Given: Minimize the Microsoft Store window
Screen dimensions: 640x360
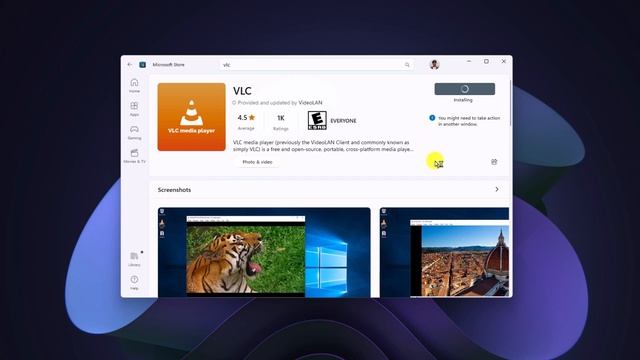Looking at the screenshot, I should tap(469, 61).
